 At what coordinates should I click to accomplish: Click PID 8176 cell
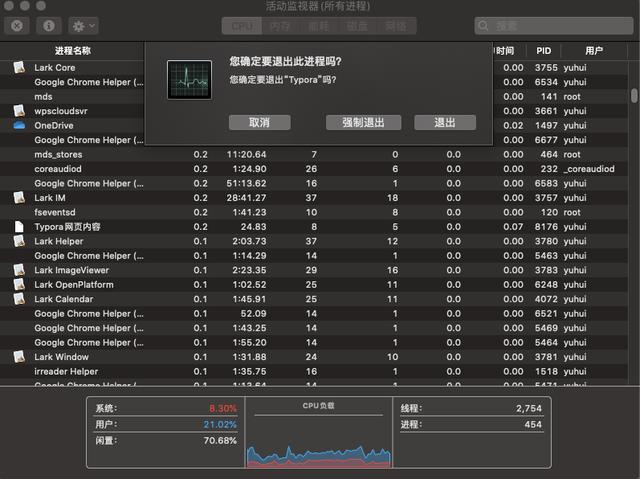click(546, 227)
